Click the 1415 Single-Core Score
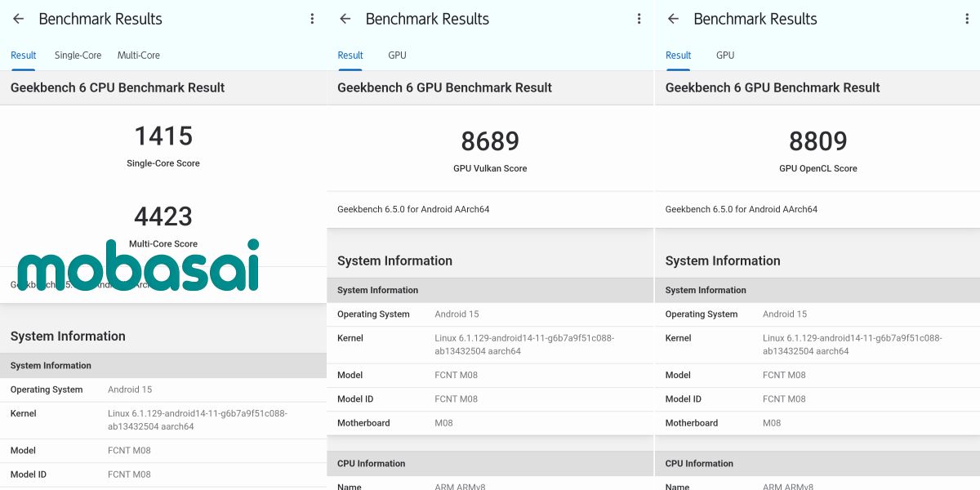980x490 pixels. [163, 136]
